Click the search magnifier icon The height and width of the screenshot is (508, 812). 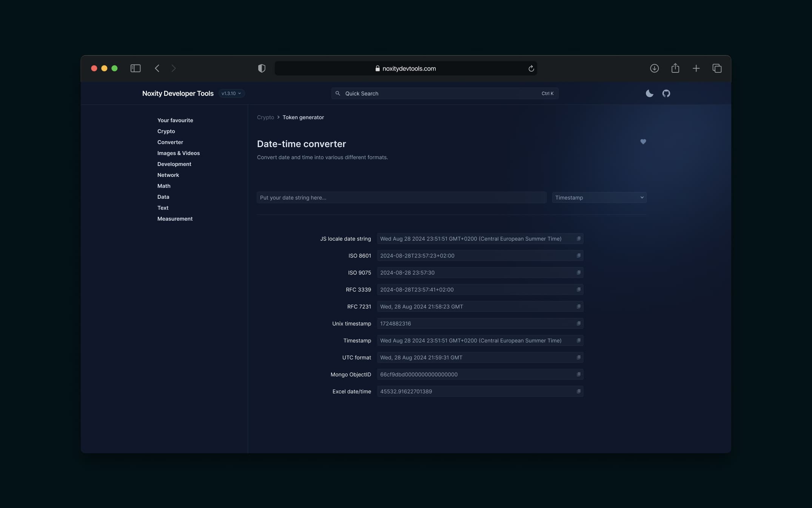tap(338, 94)
